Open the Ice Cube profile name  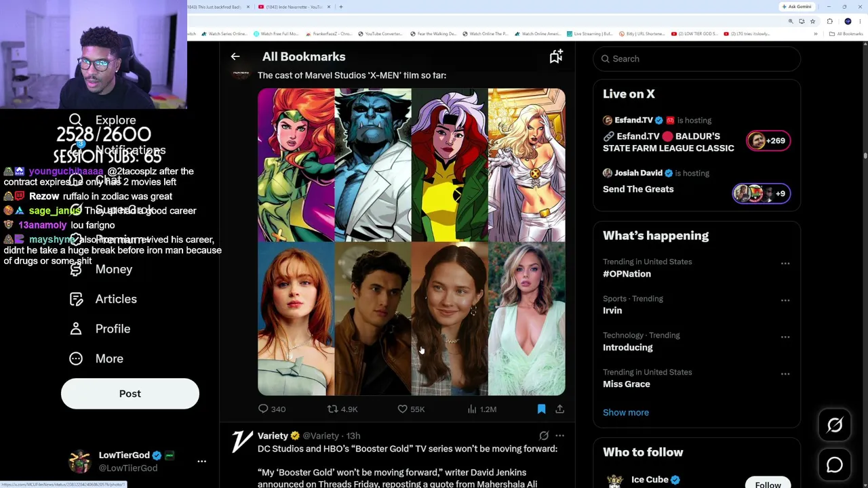(650, 480)
